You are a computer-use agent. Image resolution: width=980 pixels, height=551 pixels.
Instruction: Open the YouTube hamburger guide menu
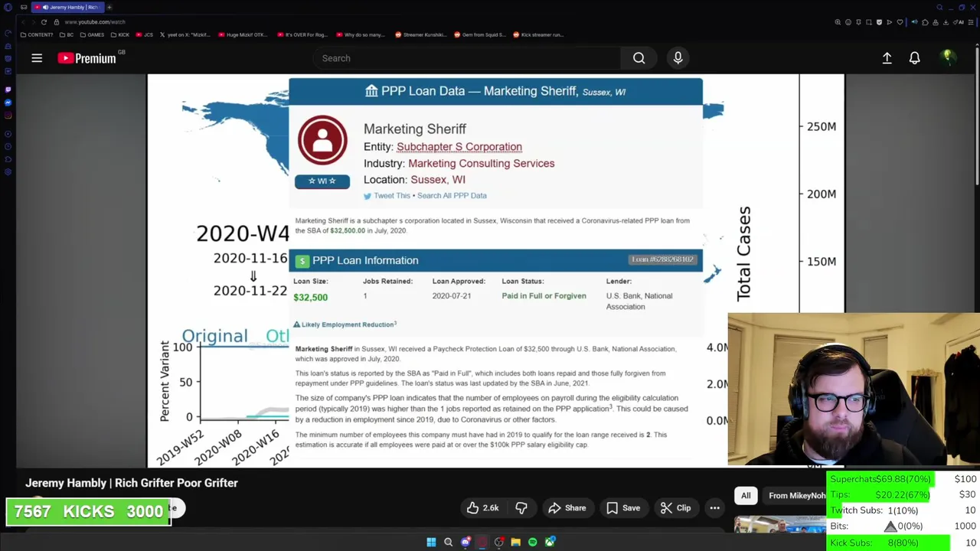point(37,58)
